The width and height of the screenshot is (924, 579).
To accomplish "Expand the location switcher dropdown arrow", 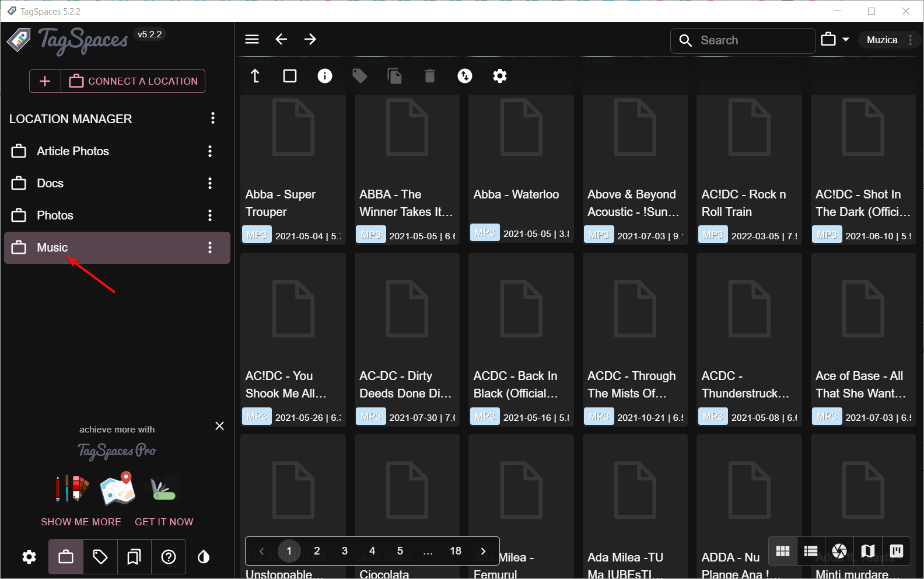I will click(846, 40).
